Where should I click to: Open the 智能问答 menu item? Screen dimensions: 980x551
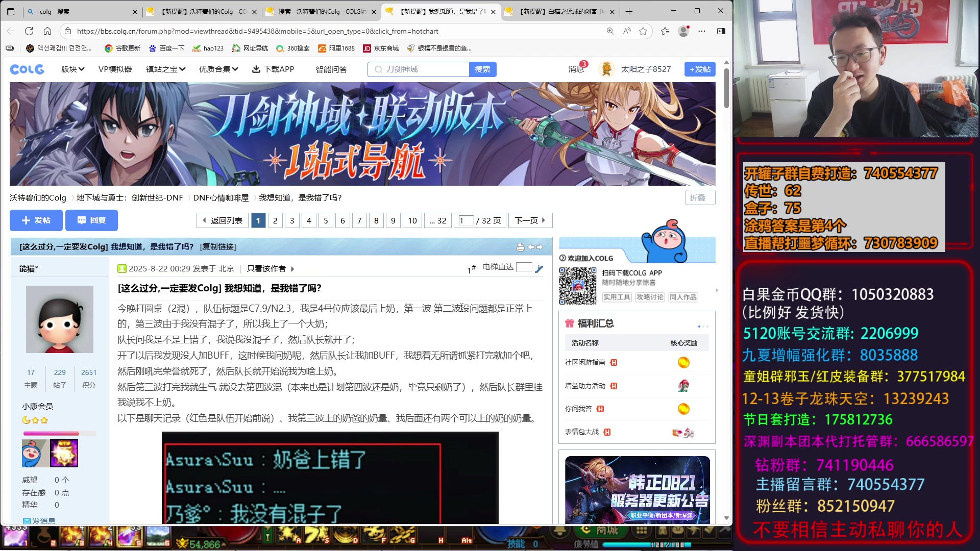[331, 69]
